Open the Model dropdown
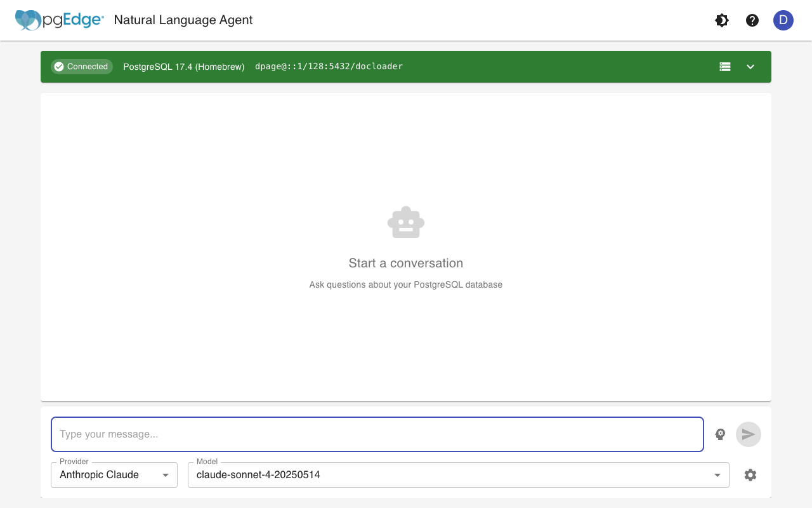The width and height of the screenshot is (812, 508). tap(457, 474)
